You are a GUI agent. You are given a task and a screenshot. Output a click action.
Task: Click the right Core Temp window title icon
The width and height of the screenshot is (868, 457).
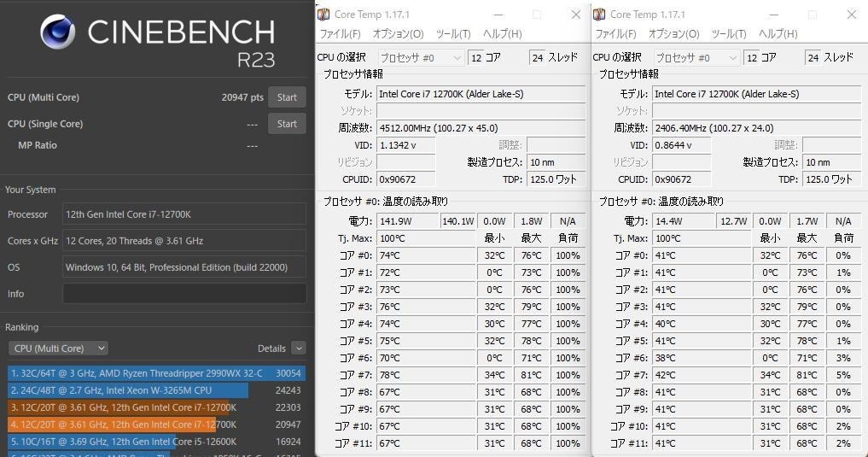click(599, 15)
